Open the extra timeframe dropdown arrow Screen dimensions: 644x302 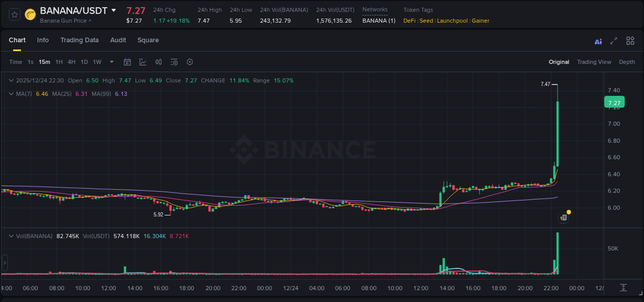(111, 62)
